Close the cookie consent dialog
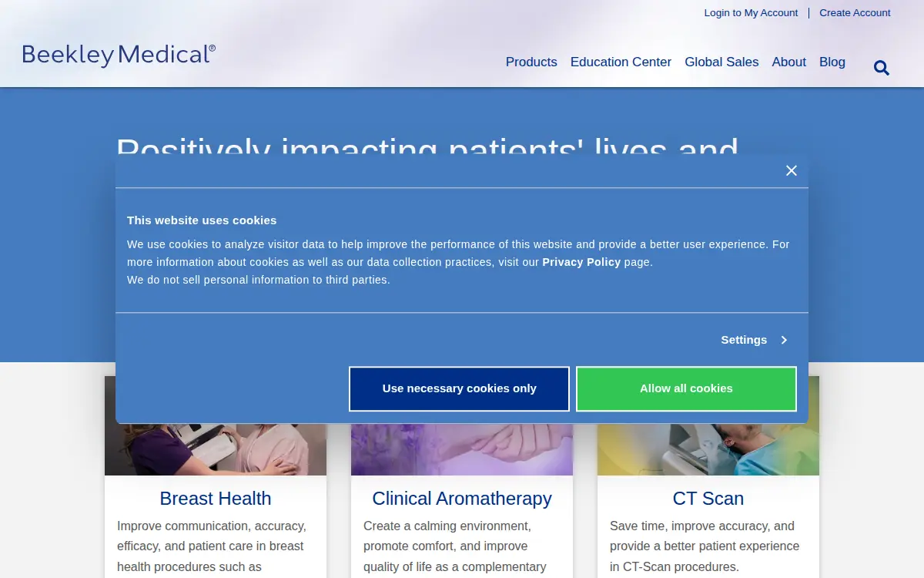This screenshot has width=924, height=578. click(x=792, y=171)
